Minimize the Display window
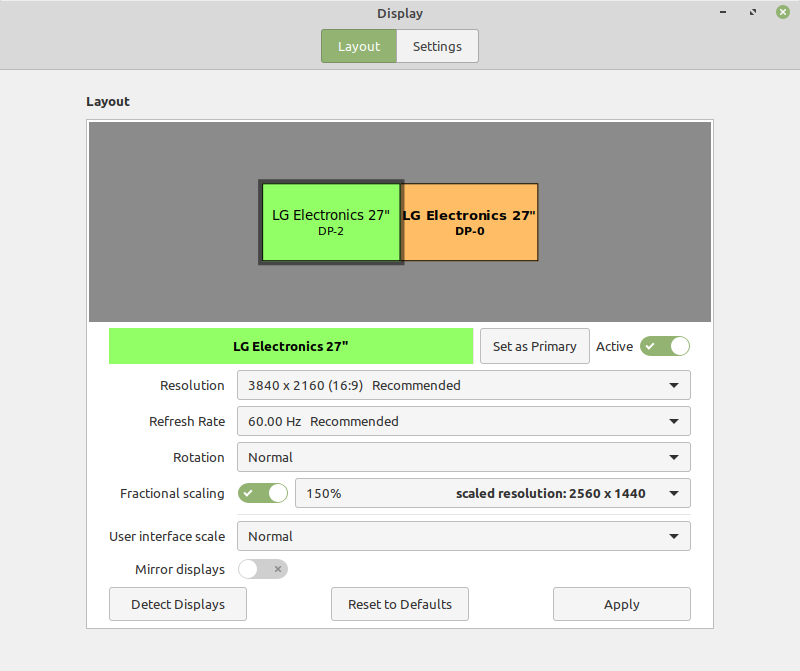The height and width of the screenshot is (671, 800). pyautogui.click(x=722, y=12)
